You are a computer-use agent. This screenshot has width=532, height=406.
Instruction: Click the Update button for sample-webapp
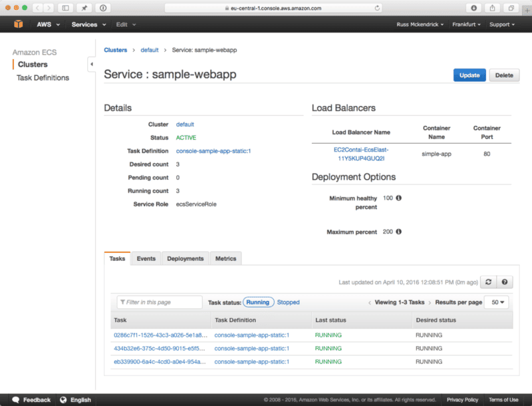click(469, 75)
